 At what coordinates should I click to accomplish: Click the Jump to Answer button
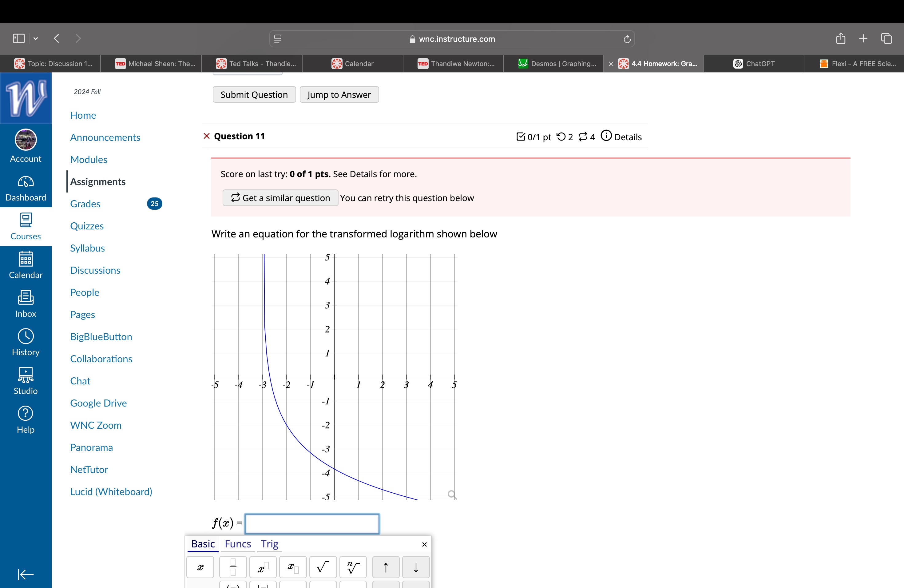[339, 95]
